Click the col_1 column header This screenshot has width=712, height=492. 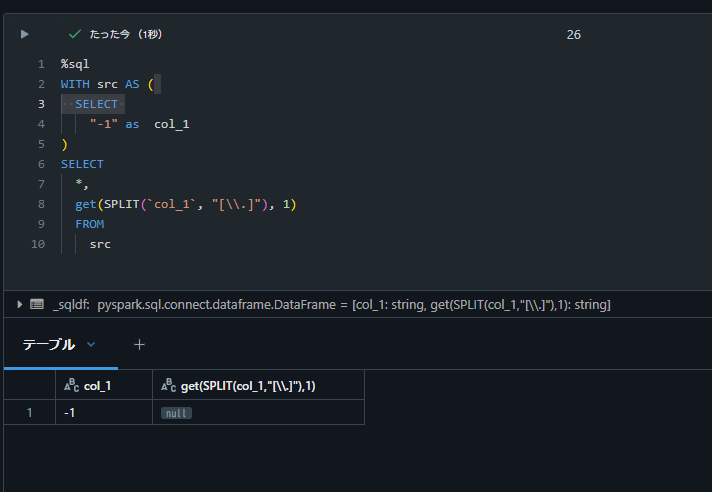coord(104,385)
